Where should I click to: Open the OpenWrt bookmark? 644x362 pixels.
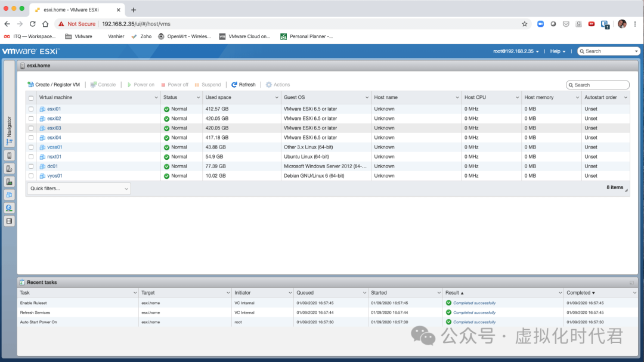184,36
